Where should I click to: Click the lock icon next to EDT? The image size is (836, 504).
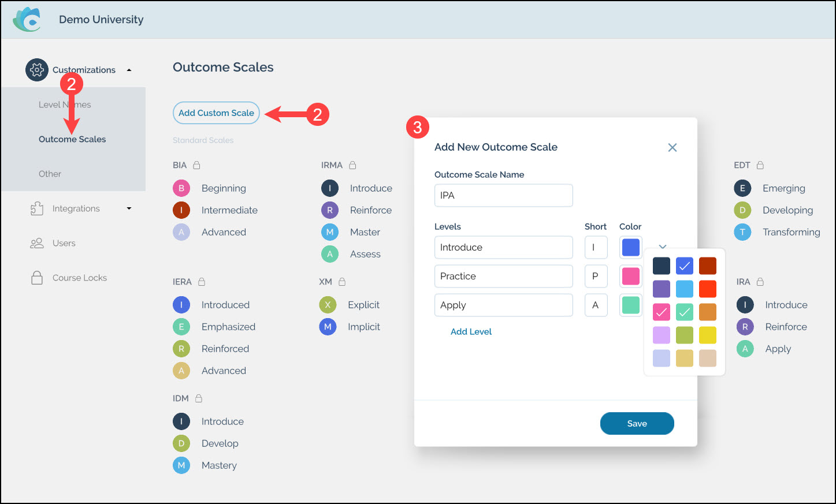760,165
